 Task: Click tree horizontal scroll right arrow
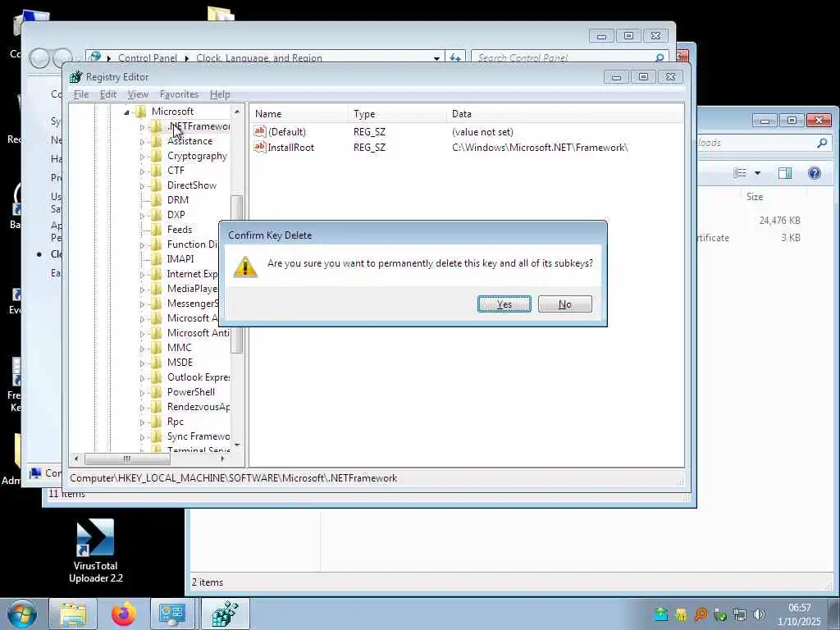pos(223,459)
